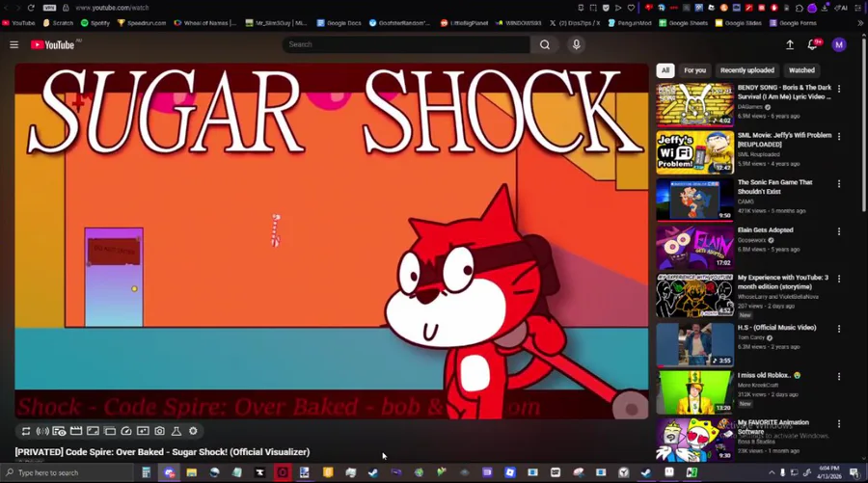
Task: Expand the system tray hidden icons chevron
Action: [772, 472]
